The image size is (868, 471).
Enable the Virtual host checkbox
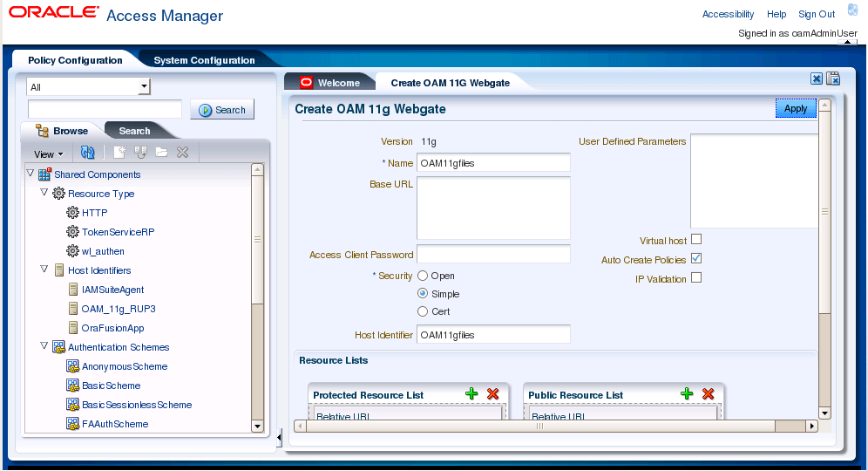696,239
